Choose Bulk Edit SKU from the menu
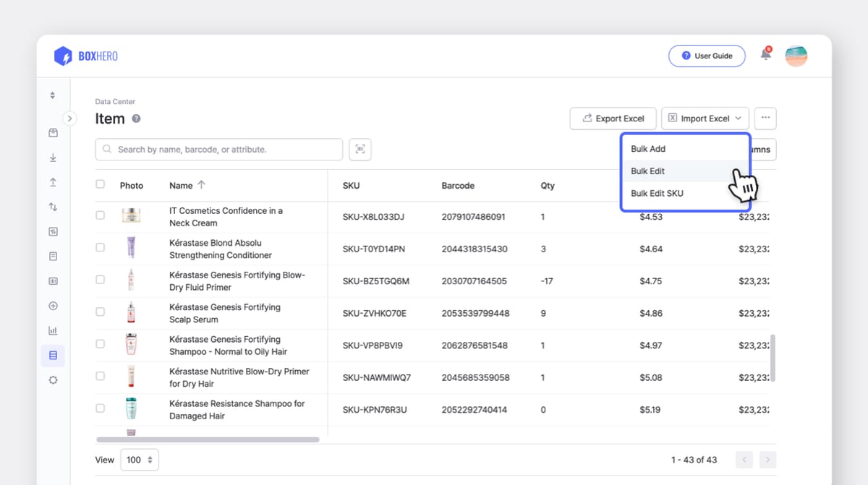The height and width of the screenshot is (485, 868). point(667,193)
